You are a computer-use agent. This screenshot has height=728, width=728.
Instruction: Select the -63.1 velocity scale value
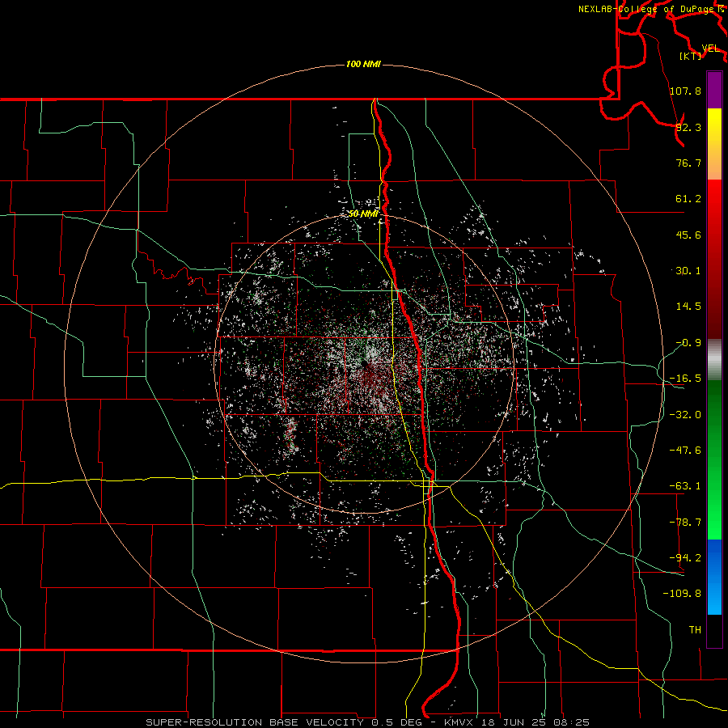(685, 486)
